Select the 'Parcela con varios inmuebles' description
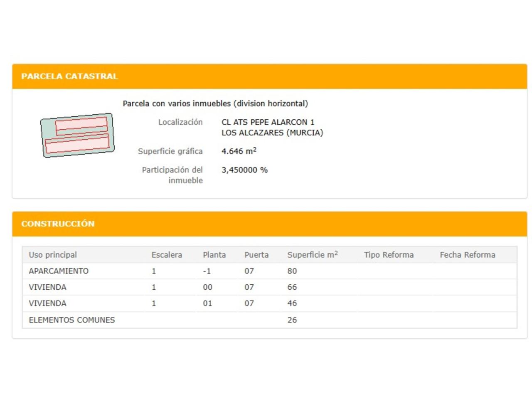Viewport: 532px width, 399px height. 215,103
